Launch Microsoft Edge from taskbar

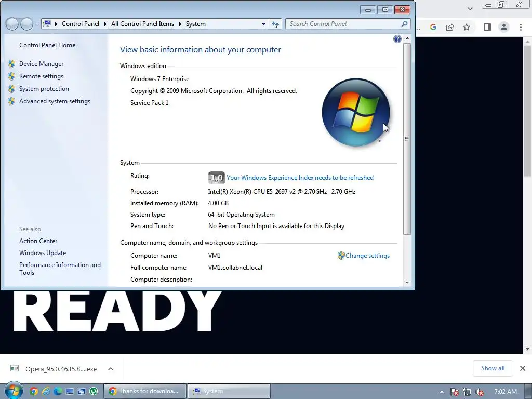pyautogui.click(x=58, y=391)
